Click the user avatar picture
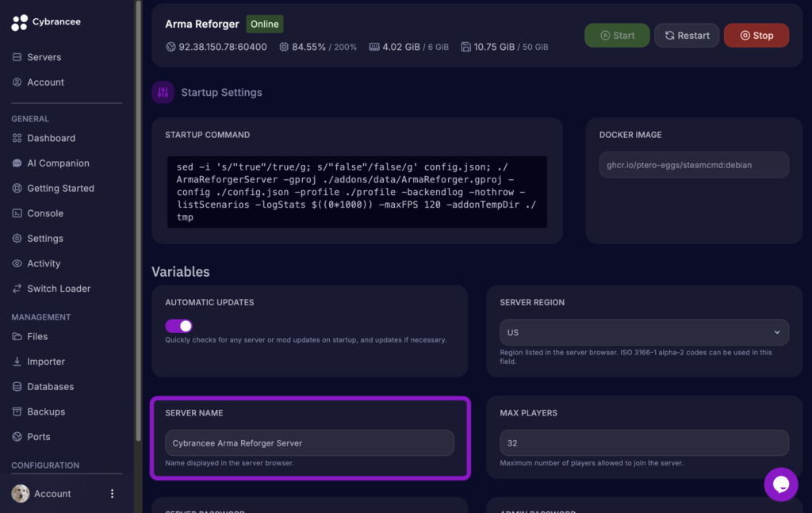 tap(21, 493)
